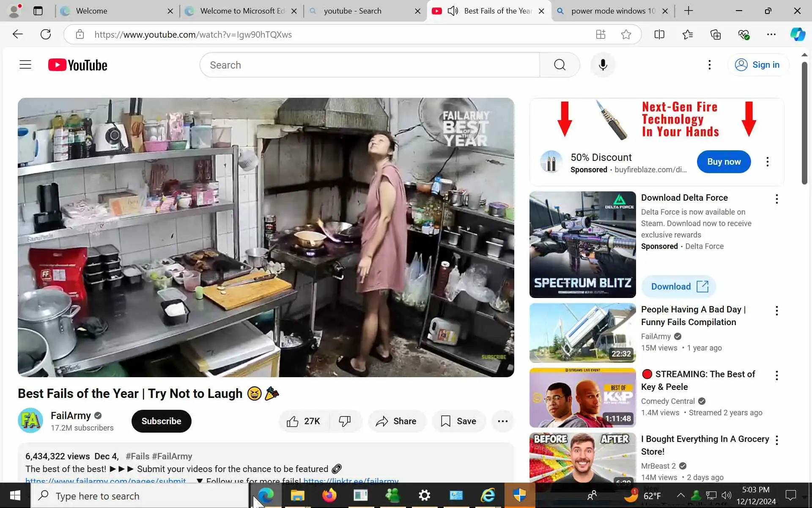The image size is (812, 508).
Task: Click Buy now on the ad
Action: click(723, 162)
